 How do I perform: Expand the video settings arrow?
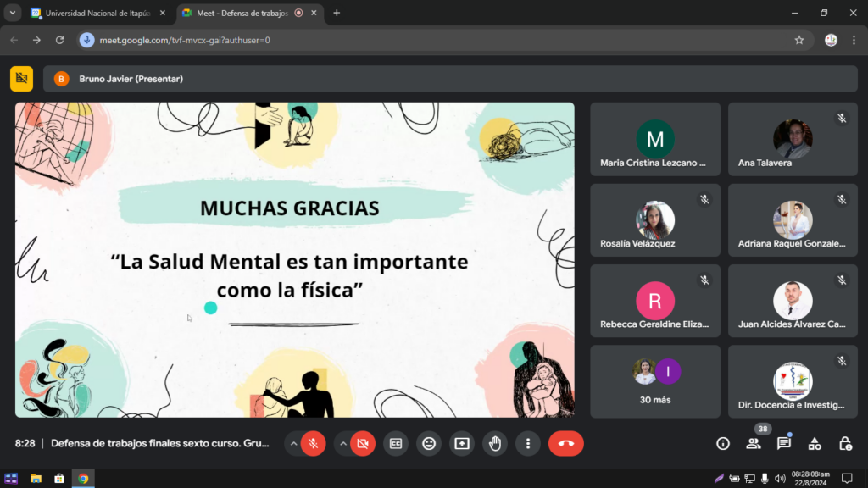click(343, 443)
